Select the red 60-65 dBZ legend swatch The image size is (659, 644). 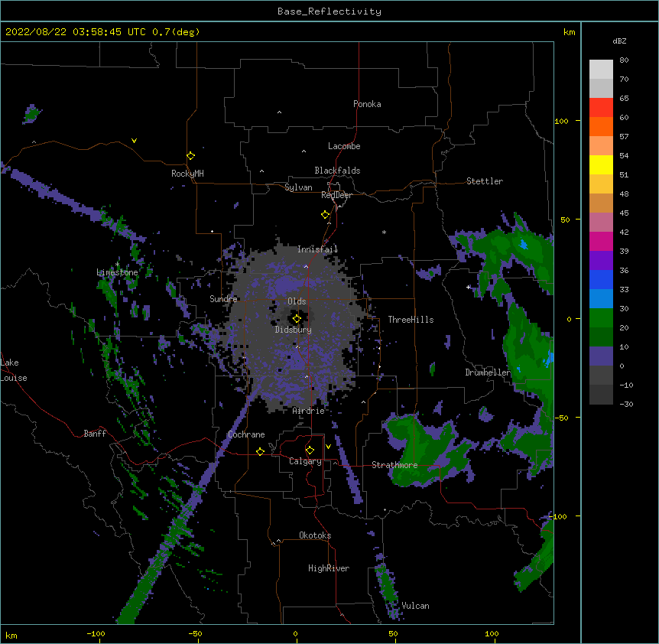pyautogui.click(x=601, y=108)
